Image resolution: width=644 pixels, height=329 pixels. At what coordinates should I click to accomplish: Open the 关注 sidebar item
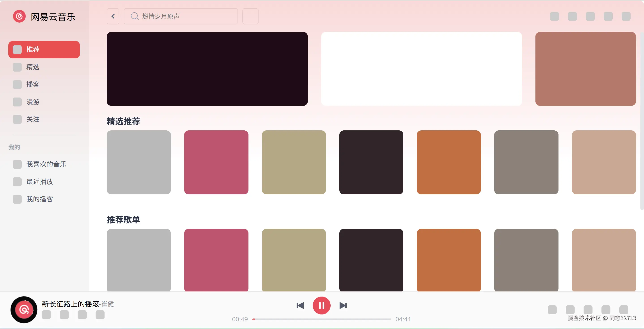[x=33, y=119]
